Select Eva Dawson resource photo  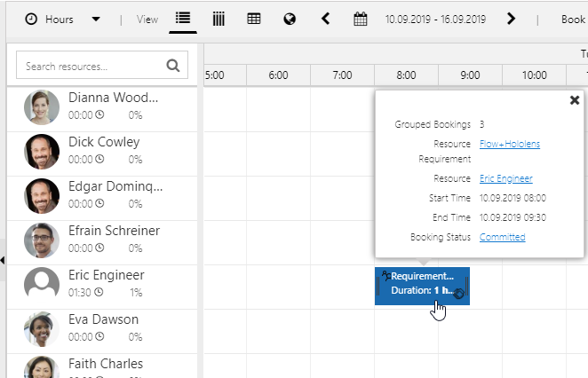click(x=42, y=329)
